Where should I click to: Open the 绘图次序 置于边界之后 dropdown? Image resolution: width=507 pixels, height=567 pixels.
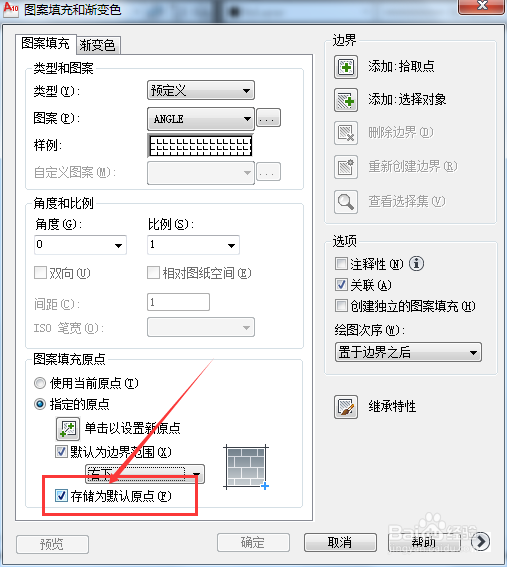click(408, 352)
